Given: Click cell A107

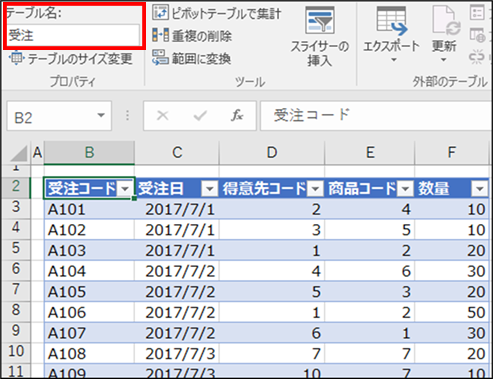Looking at the screenshot, I should (89, 333).
